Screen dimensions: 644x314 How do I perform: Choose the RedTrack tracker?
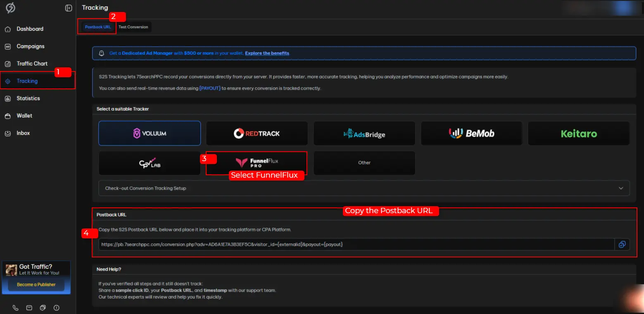pos(257,133)
